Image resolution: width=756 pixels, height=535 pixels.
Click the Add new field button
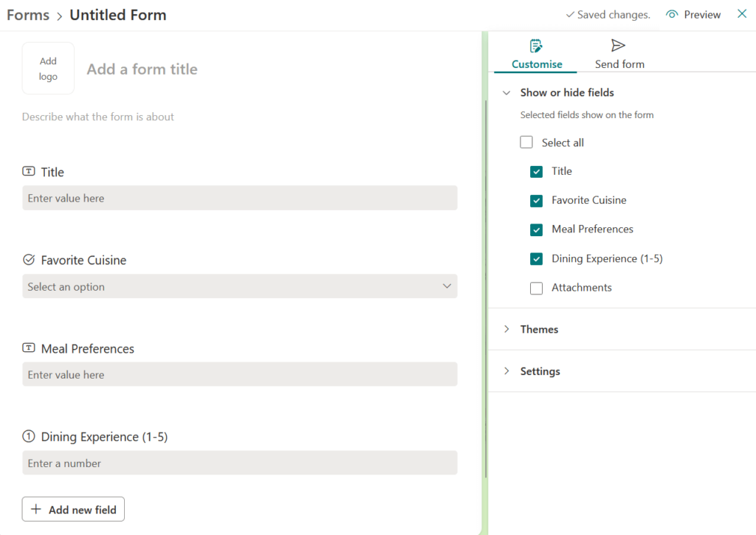point(73,509)
